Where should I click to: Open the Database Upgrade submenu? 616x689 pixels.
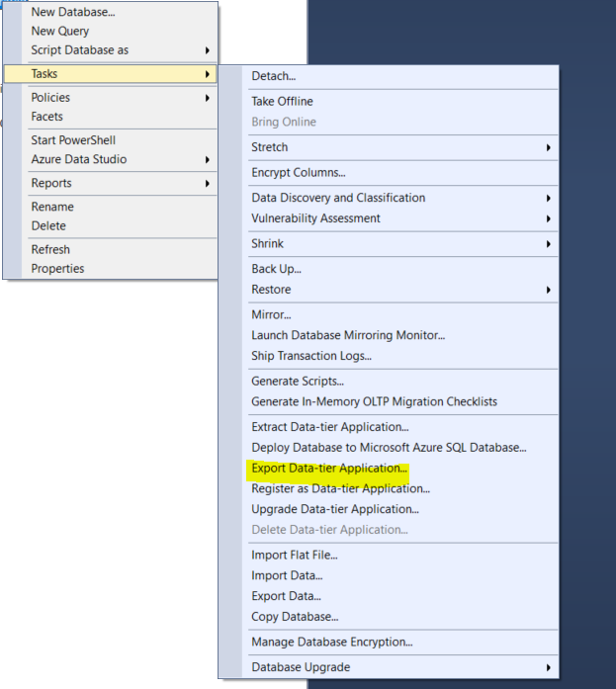[x=389, y=667]
